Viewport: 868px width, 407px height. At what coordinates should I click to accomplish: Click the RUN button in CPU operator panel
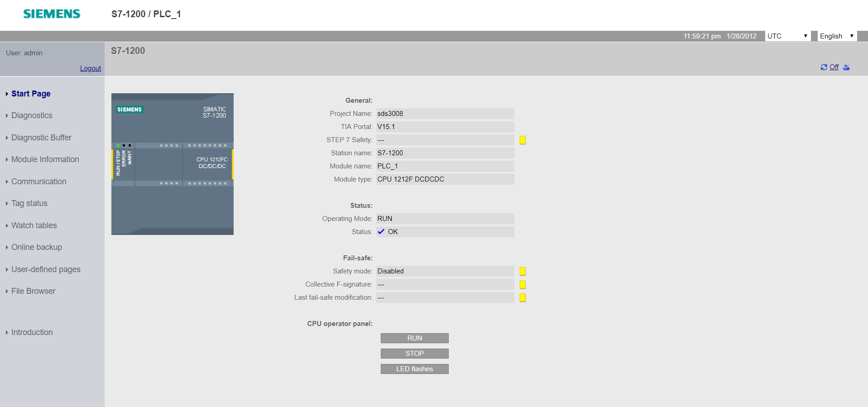click(415, 338)
